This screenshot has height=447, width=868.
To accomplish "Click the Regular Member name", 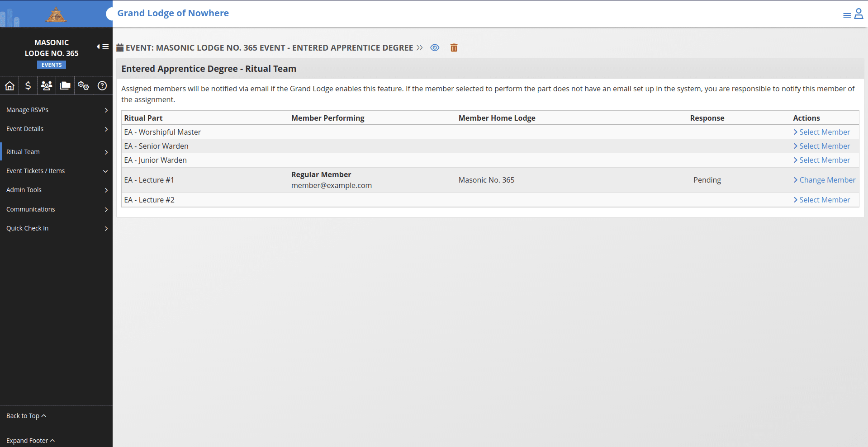I will [x=321, y=174].
